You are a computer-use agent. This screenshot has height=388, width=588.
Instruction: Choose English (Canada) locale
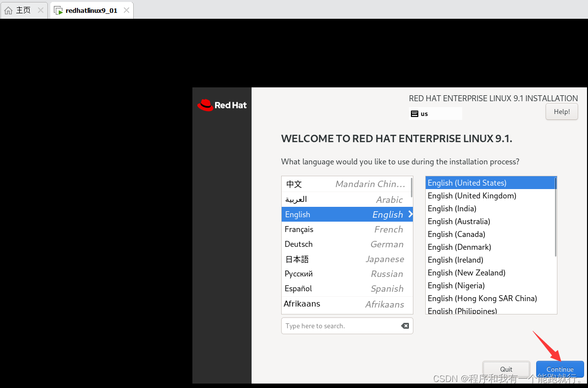click(x=490, y=234)
